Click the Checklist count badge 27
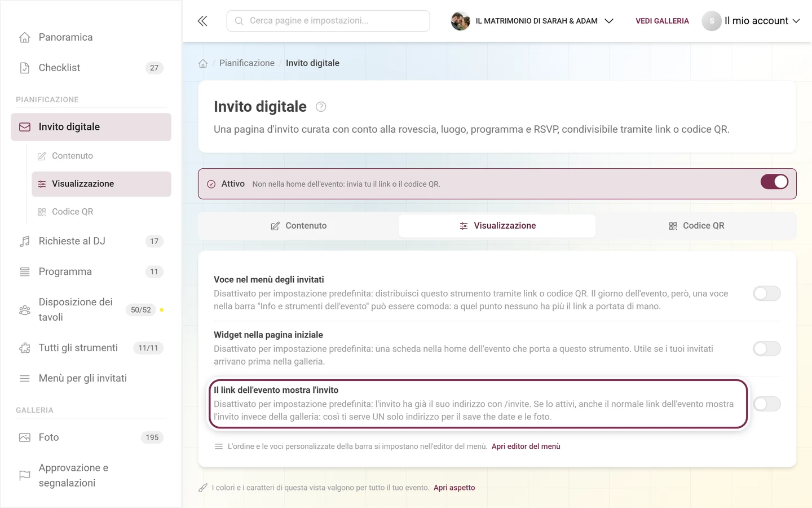Viewport: 812px width, 508px height. click(155, 68)
